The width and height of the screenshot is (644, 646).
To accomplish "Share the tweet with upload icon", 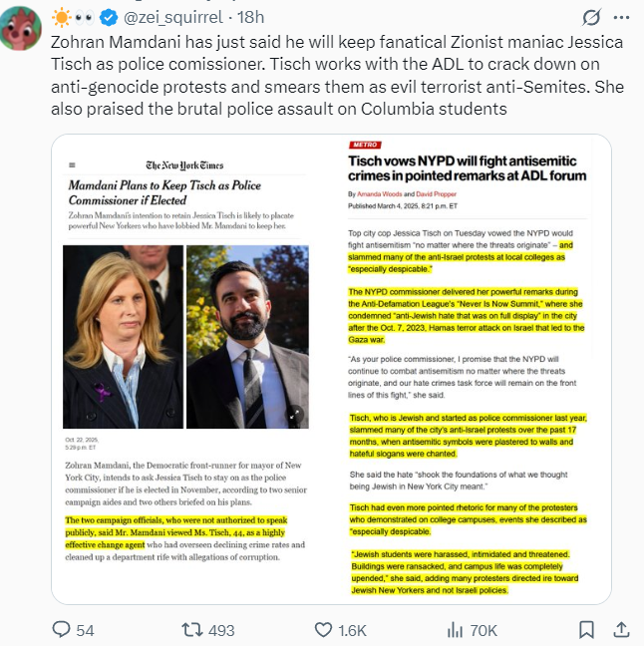I will tap(621, 630).
